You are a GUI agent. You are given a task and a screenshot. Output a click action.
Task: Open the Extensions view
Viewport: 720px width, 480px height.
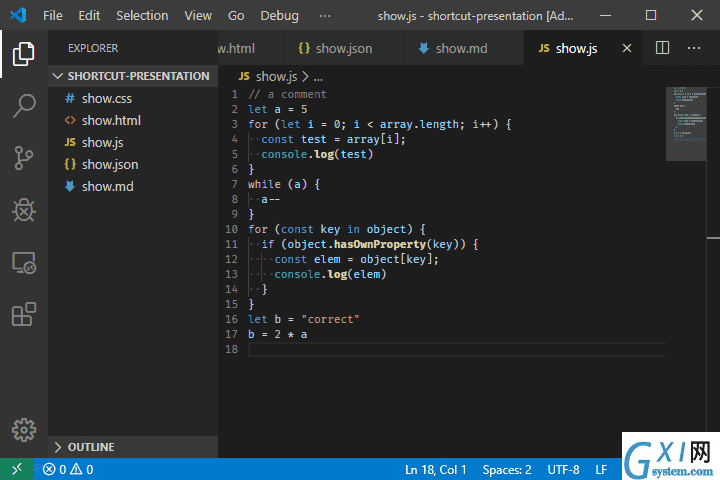click(23, 315)
